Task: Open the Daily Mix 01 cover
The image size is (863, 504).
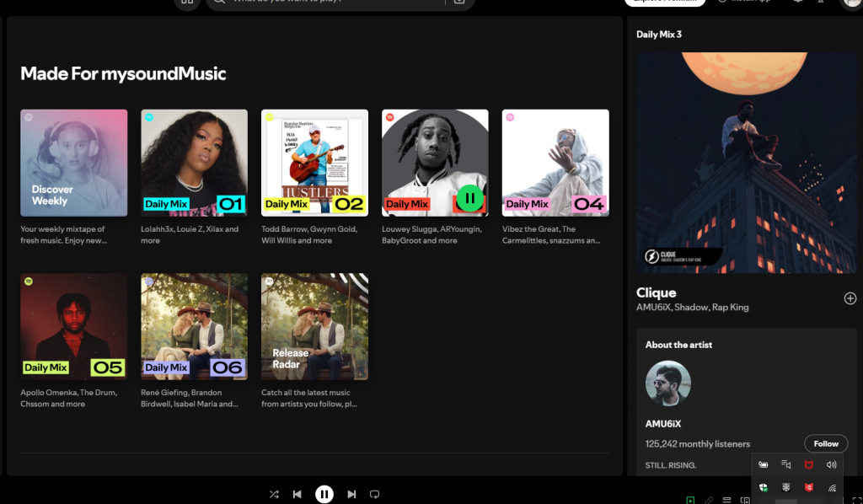Action: [195, 163]
